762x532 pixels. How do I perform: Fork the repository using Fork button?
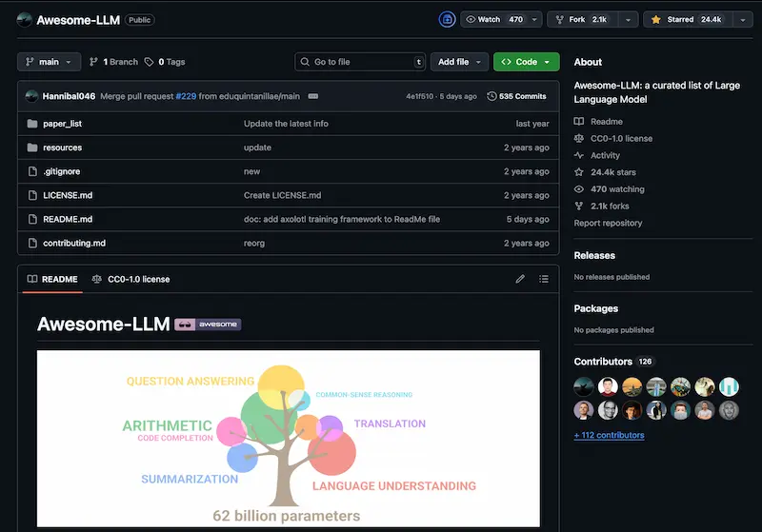point(582,19)
